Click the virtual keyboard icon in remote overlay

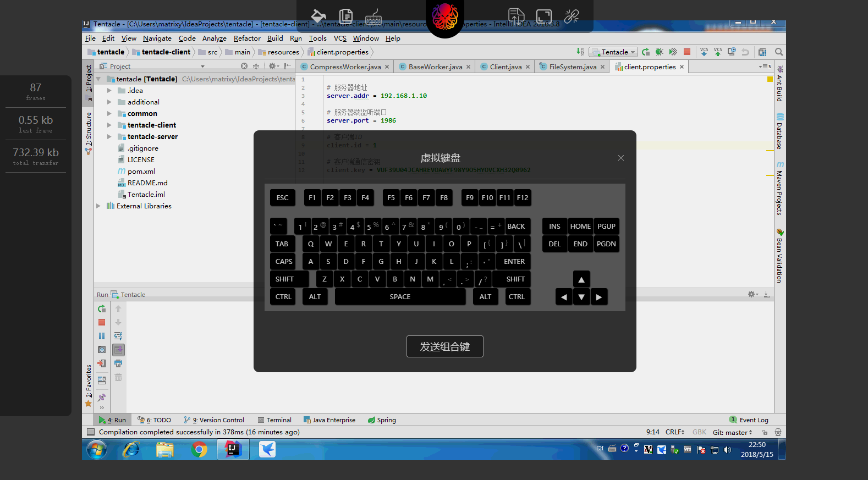373,16
